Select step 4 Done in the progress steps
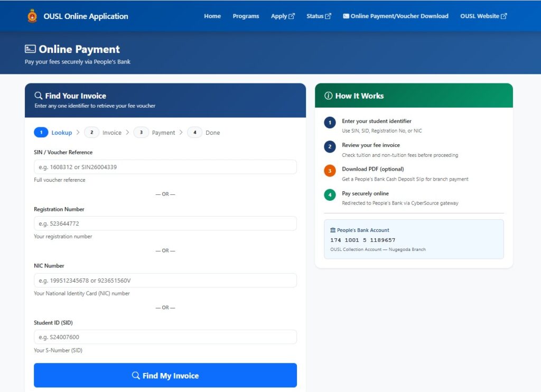This screenshot has width=541, height=392. click(203, 133)
